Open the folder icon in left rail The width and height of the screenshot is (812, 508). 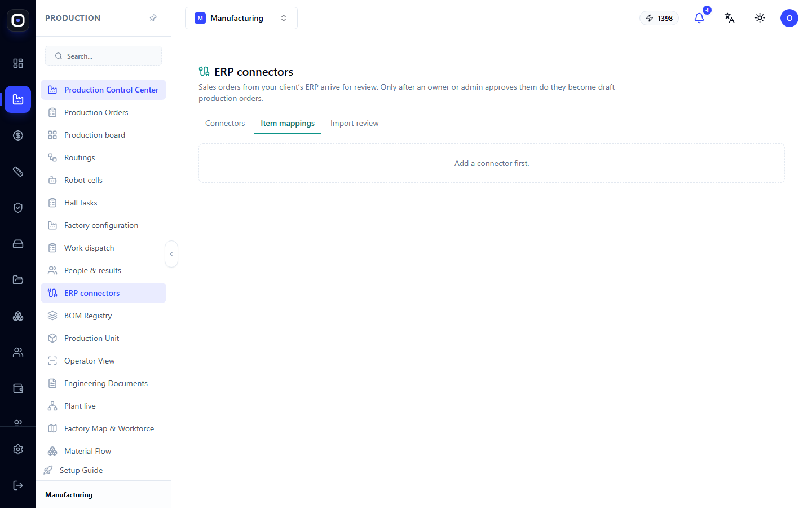(x=18, y=280)
